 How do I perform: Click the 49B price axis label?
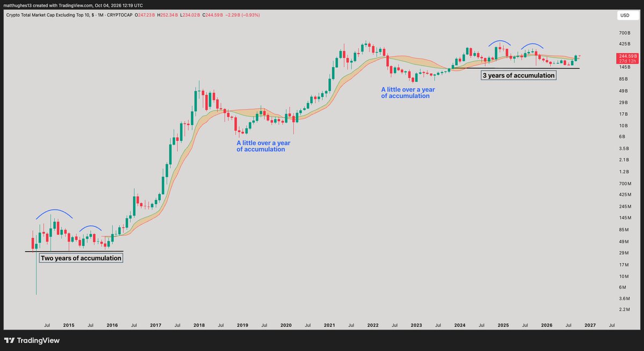[623, 91]
